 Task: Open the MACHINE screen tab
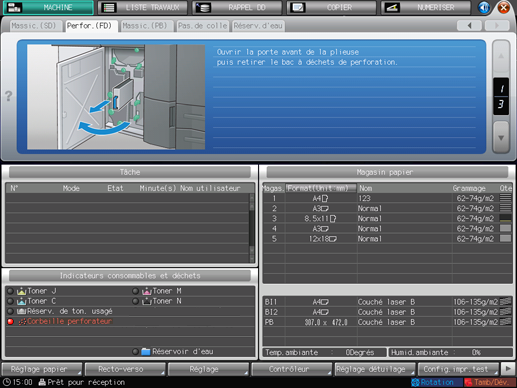48,7
